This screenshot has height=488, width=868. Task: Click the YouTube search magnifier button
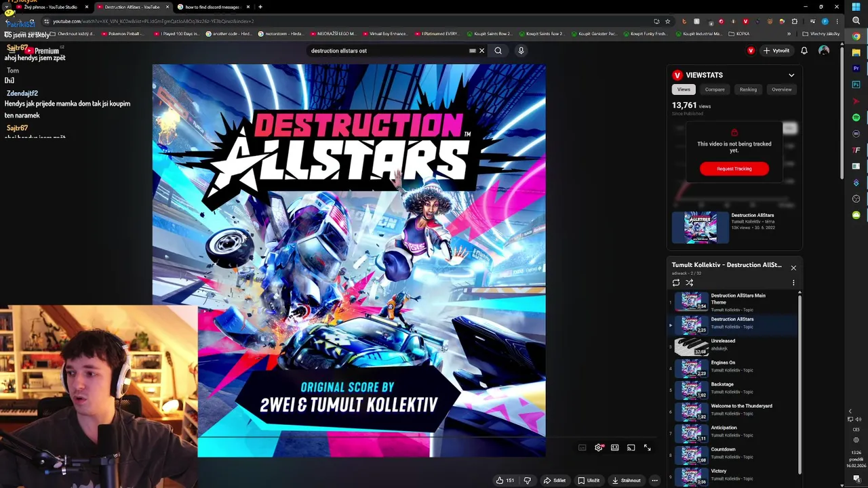pos(498,50)
